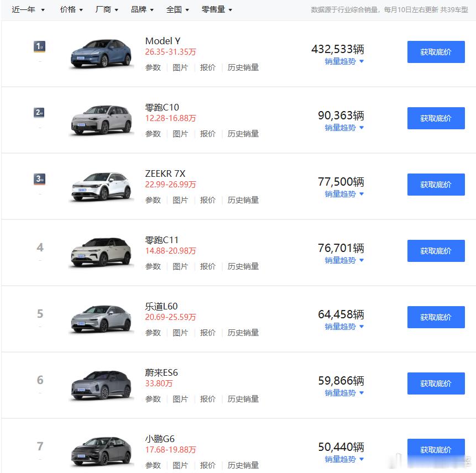Click the first-place rank badge icon
Image resolution: width=476 pixels, height=473 pixels.
39,46
